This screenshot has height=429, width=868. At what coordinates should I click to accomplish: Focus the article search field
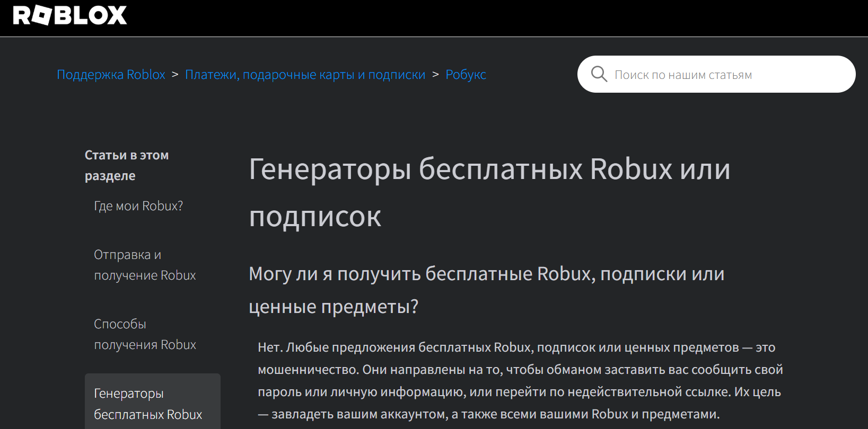(716, 74)
